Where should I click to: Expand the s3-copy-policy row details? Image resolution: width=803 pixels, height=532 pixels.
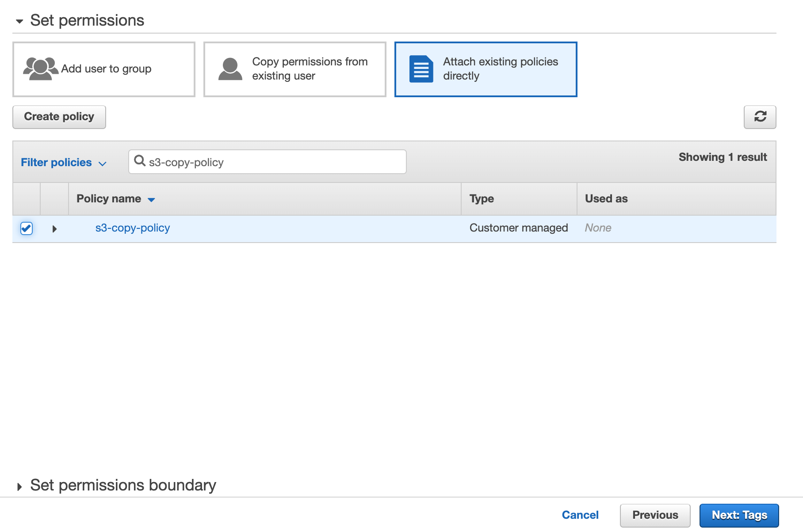click(x=54, y=229)
